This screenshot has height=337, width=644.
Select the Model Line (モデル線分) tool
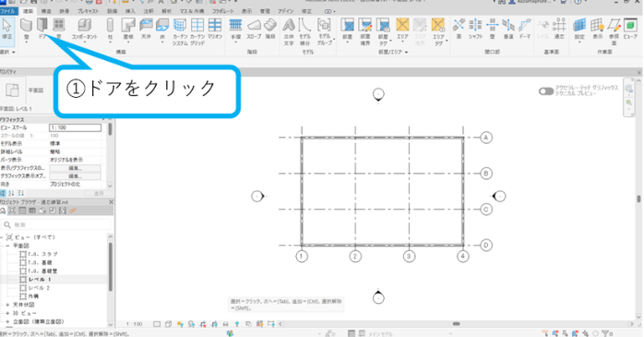304,31
